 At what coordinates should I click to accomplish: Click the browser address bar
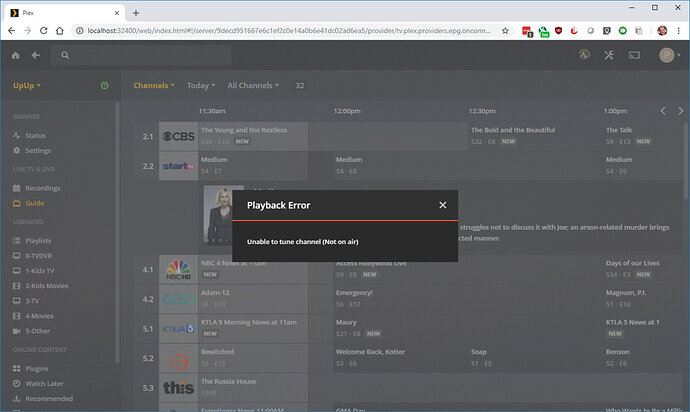(288, 31)
